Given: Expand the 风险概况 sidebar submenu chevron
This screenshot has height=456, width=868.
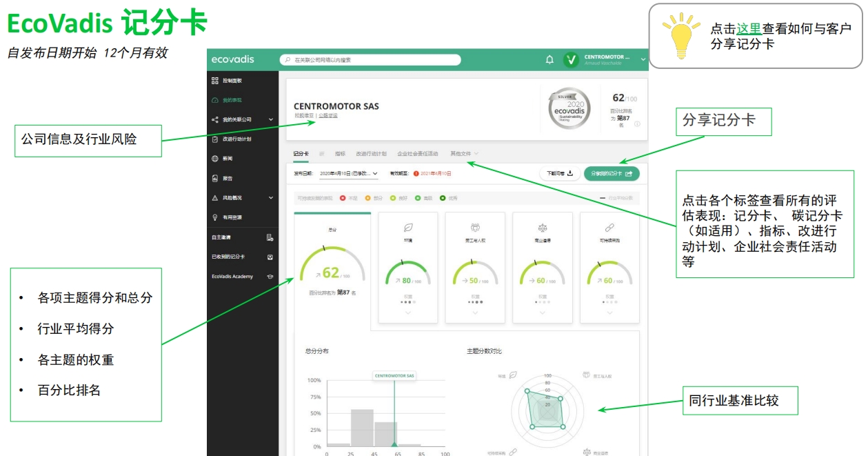Looking at the screenshot, I should (x=270, y=198).
